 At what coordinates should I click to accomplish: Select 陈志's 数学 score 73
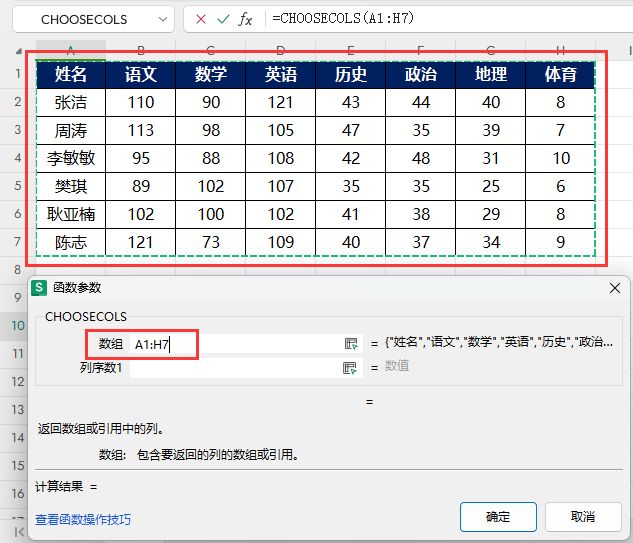coord(211,242)
